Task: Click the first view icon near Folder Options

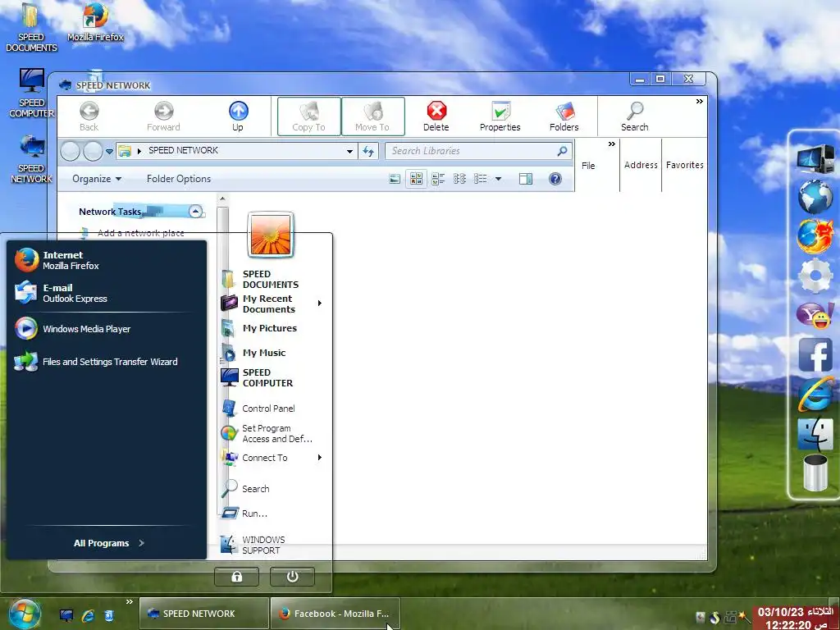Action: pyautogui.click(x=395, y=179)
